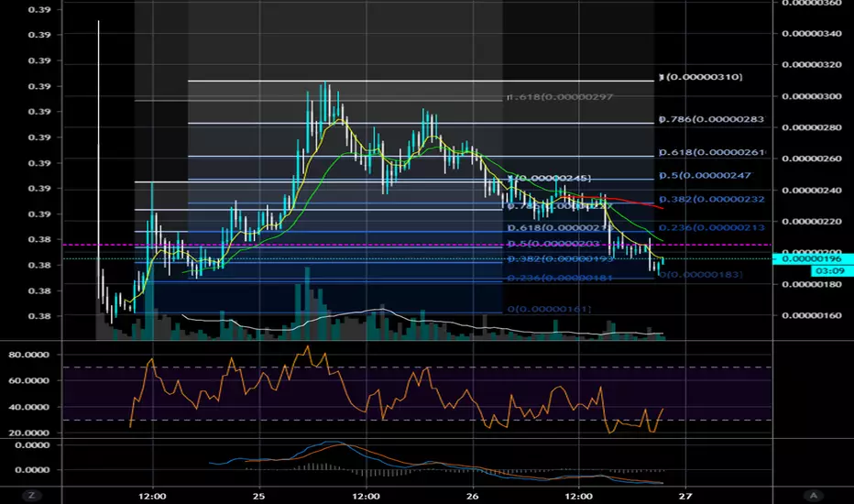Select Fibonacci label 0(0.00000161)
This screenshot has height=504, width=854.
549,309
